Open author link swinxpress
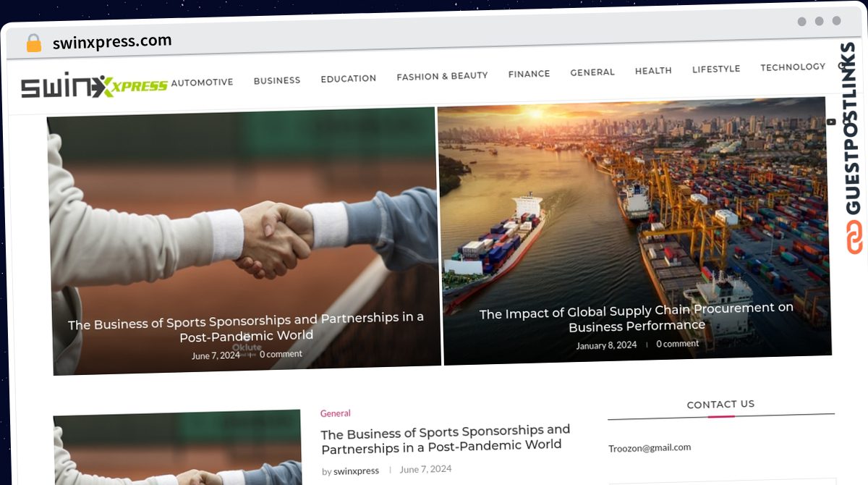The height and width of the screenshot is (485, 868). click(356, 471)
